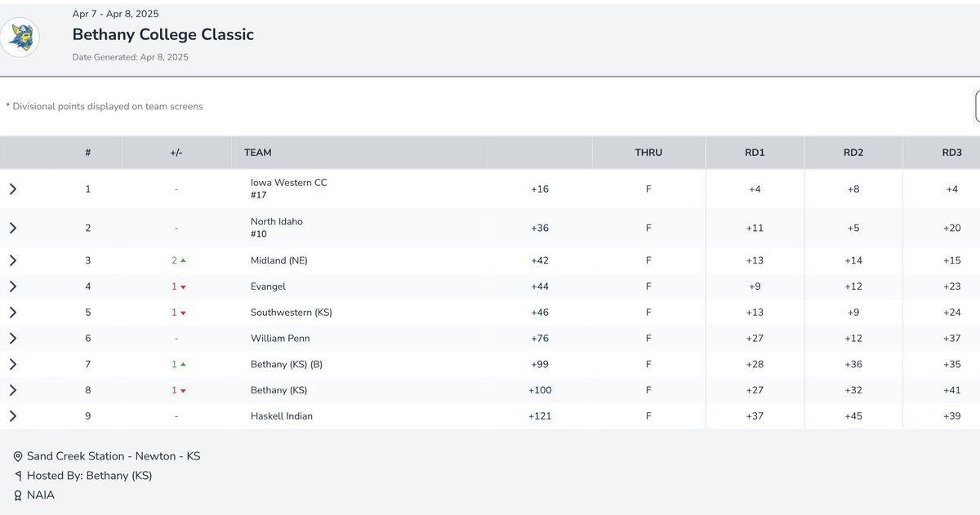Viewport: 980px width, 515px height.
Task: Click green up arrow in Midland (NE) row
Action: pos(184,260)
